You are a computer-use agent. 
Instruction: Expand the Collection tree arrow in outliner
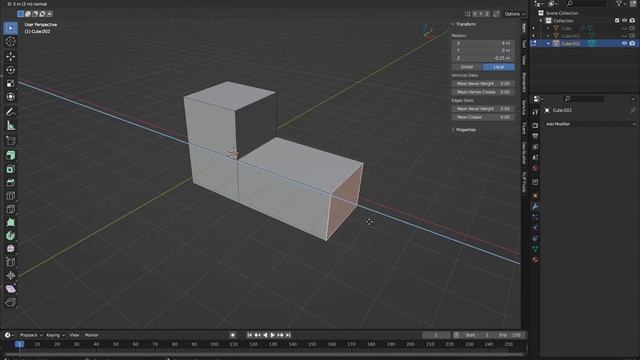(541, 20)
